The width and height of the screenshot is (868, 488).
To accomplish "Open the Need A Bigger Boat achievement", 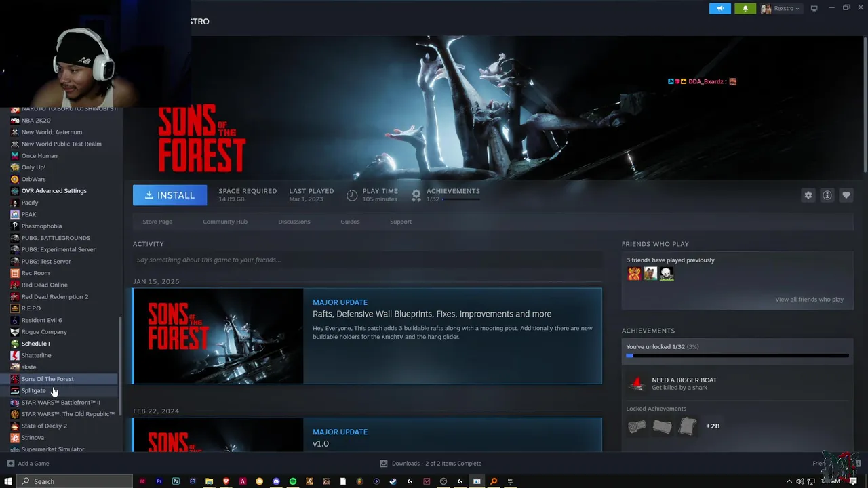I will click(737, 384).
